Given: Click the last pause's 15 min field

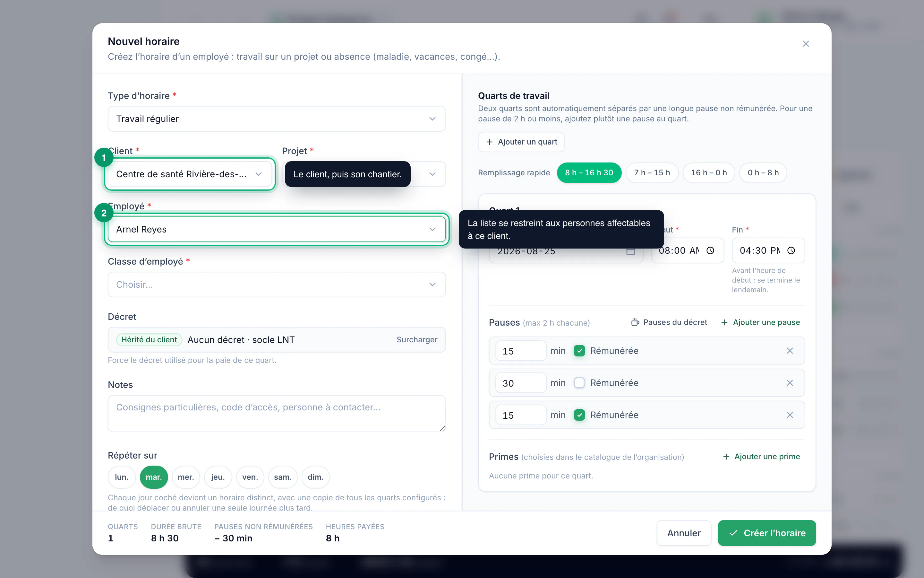Looking at the screenshot, I should click(521, 415).
